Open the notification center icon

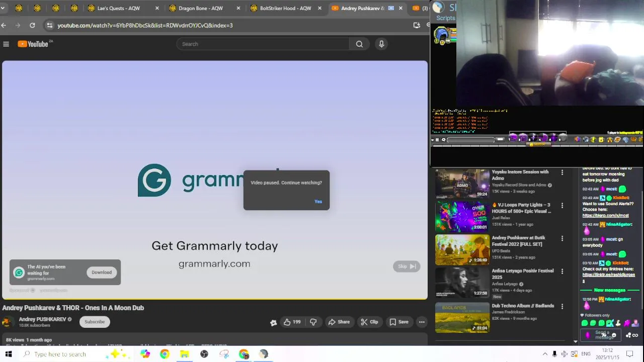pos(629,354)
